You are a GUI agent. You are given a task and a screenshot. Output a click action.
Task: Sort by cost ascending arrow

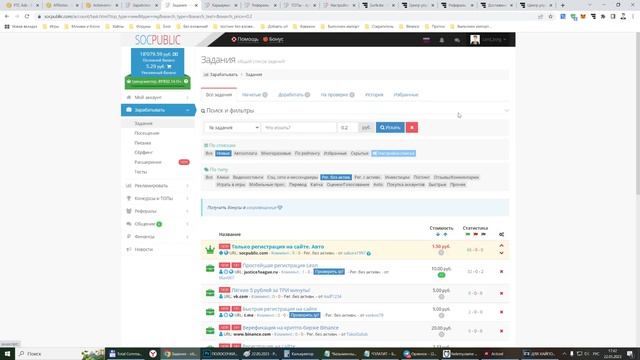(445, 234)
